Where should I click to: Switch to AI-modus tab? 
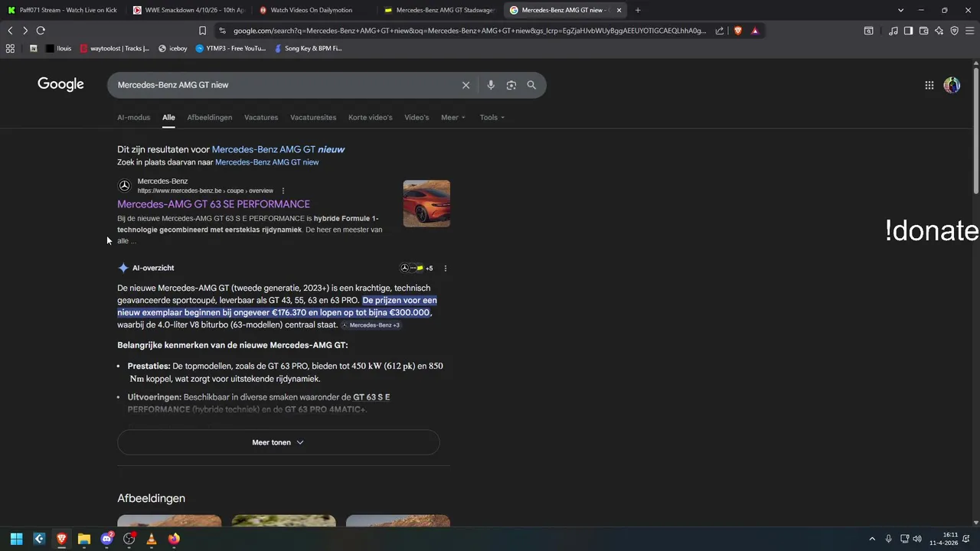tap(133, 117)
